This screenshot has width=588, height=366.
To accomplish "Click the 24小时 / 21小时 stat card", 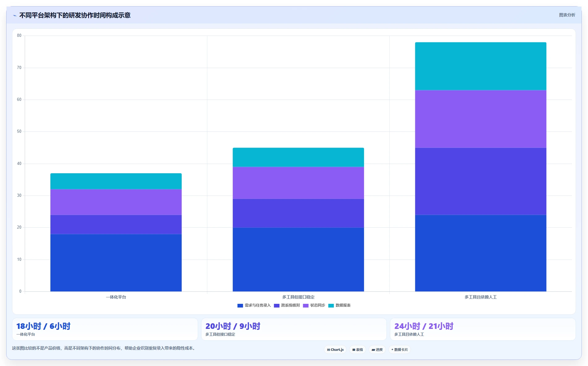I will (x=483, y=329).
